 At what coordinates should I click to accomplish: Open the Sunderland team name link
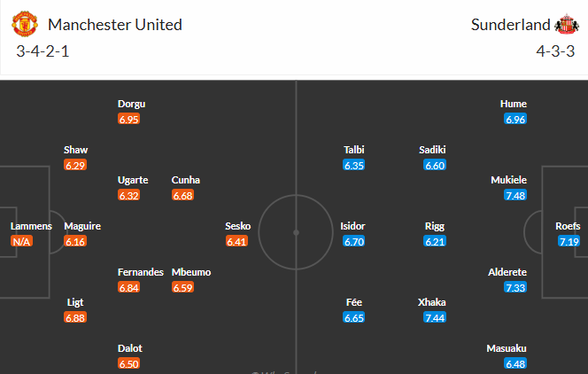(510, 24)
